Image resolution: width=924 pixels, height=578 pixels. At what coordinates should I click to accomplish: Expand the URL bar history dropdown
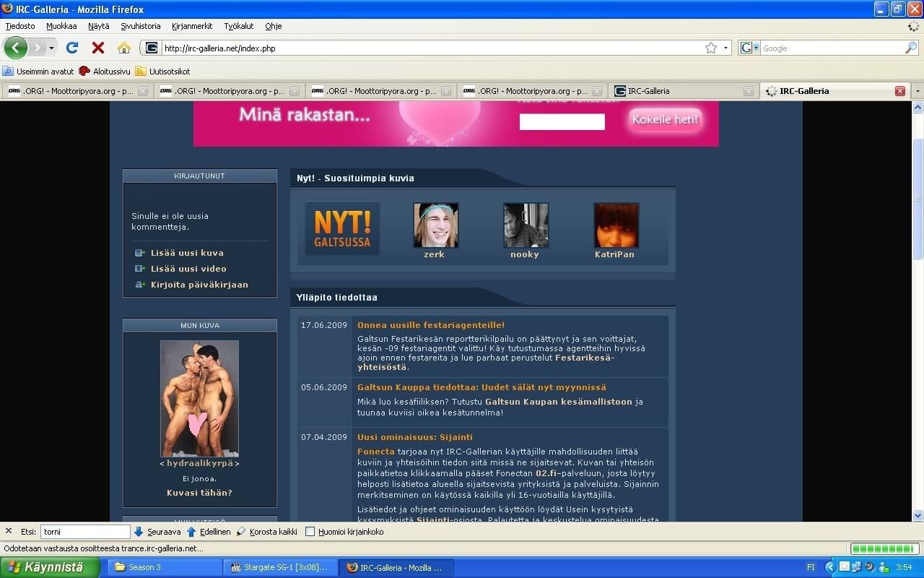click(x=725, y=48)
